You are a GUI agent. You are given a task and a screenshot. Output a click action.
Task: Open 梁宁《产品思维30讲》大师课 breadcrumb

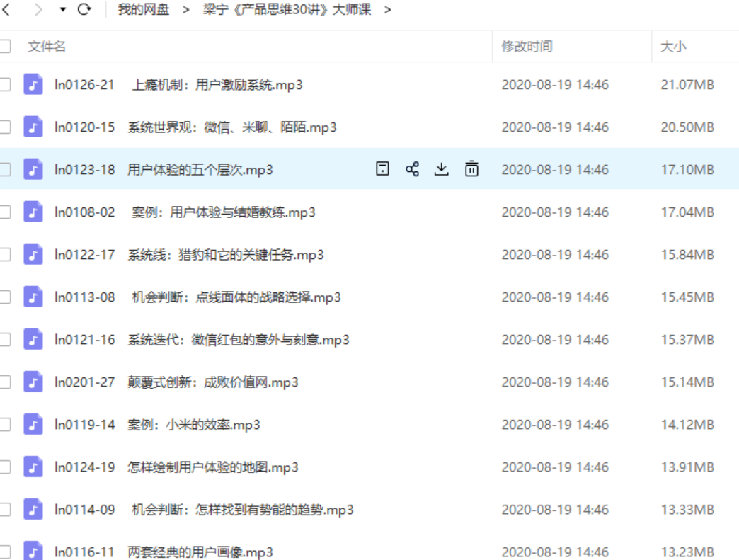[287, 9]
